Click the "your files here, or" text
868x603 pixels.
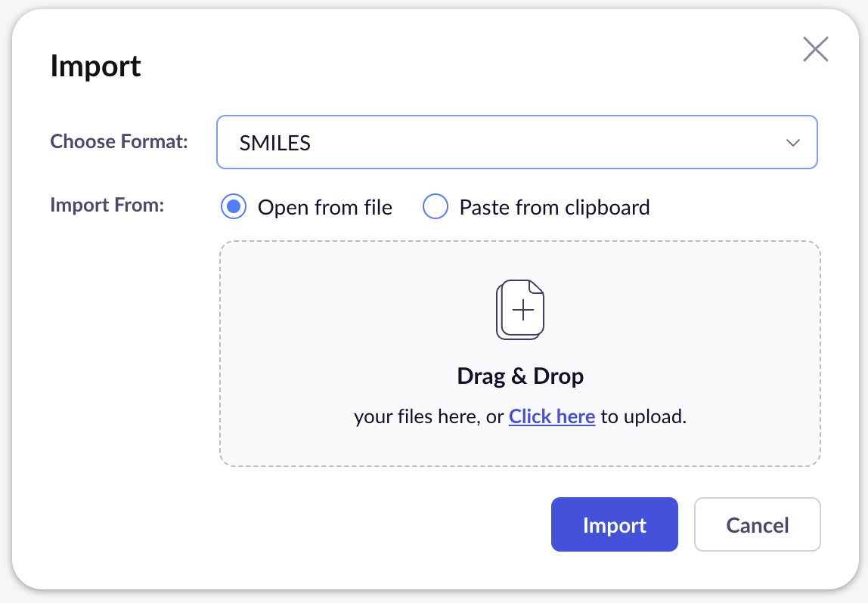(429, 416)
